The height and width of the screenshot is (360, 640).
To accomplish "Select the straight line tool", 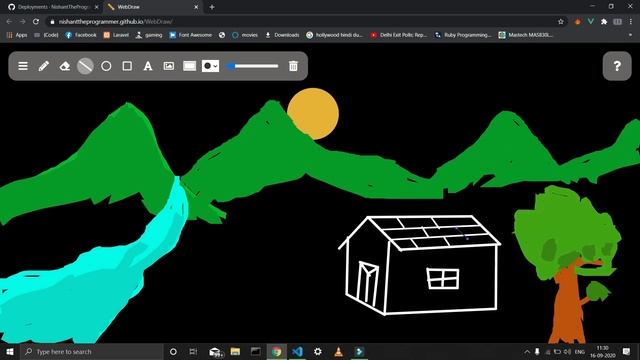I will [85, 66].
